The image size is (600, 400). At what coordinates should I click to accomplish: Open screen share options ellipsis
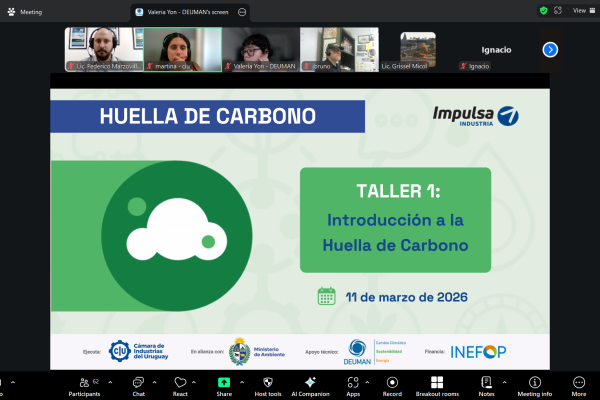tap(242, 12)
